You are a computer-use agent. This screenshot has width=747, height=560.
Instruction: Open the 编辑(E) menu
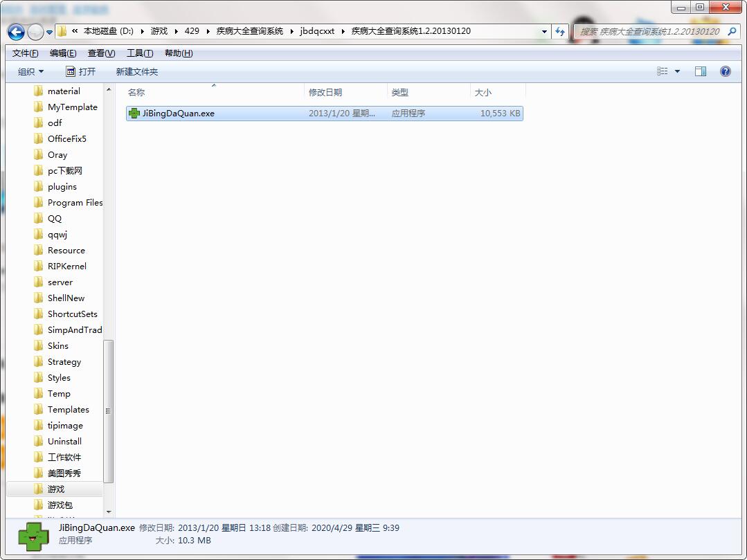(63, 53)
